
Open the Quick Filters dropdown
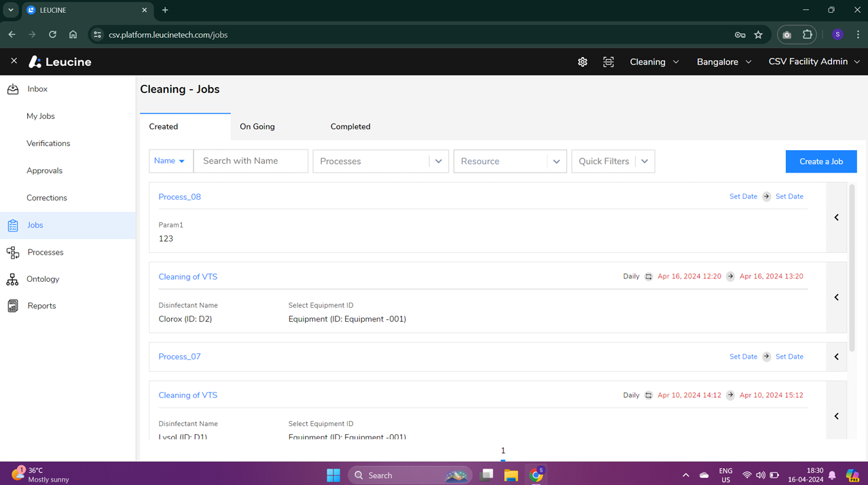[x=613, y=162]
